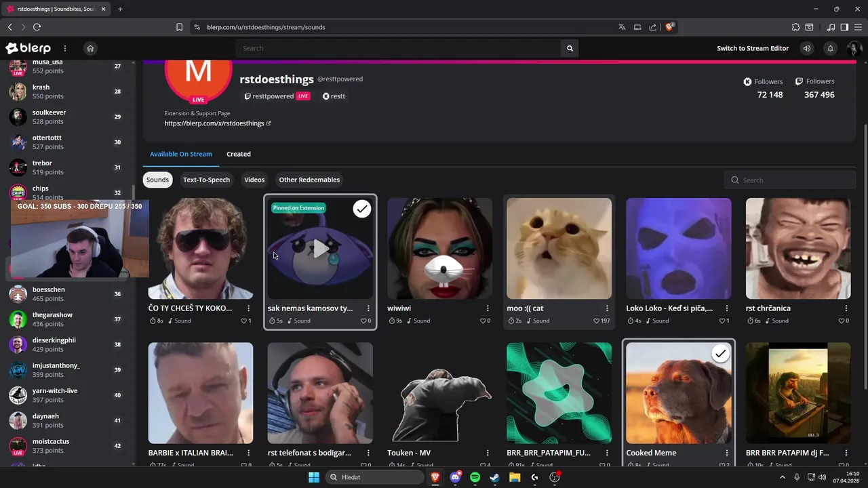The width and height of the screenshot is (868, 488).
Task: Open notifications bell
Action: tap(830, 48)
